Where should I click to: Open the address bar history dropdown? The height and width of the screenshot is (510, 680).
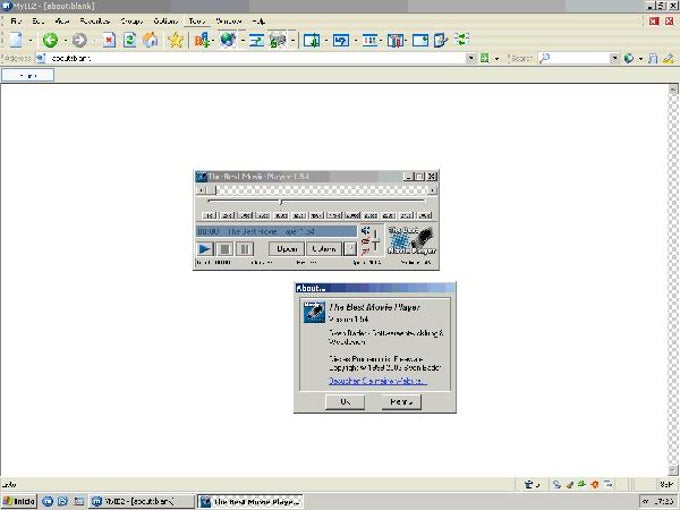point(471,58)
